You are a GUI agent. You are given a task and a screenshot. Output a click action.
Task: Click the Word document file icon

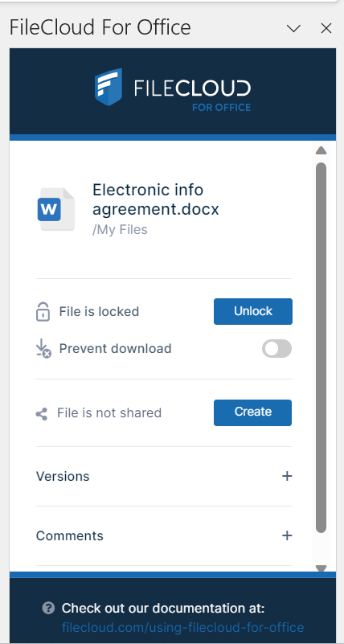click(x=55, y=209)
